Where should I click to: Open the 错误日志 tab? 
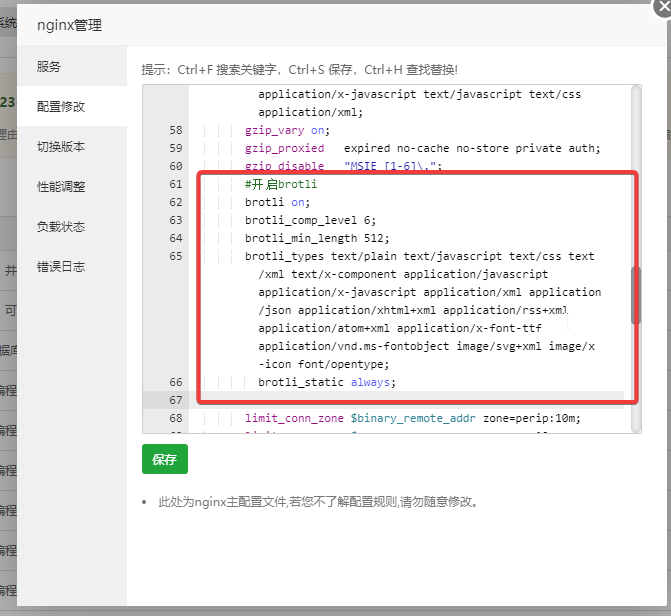point(61,267)
